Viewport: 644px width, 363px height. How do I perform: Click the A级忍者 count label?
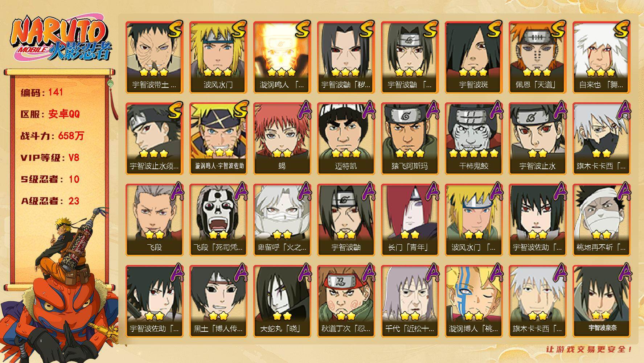[x=50, y=201]
